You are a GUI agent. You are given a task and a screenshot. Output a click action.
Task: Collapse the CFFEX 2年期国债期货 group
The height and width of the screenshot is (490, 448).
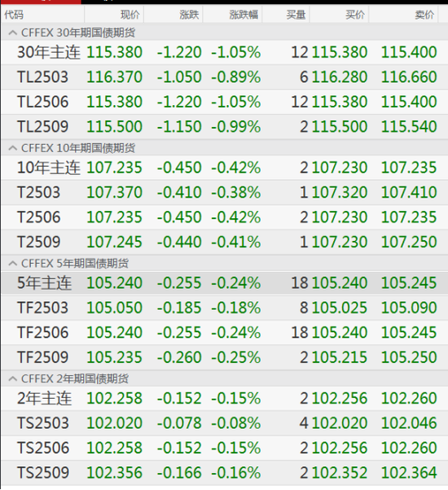12,378
